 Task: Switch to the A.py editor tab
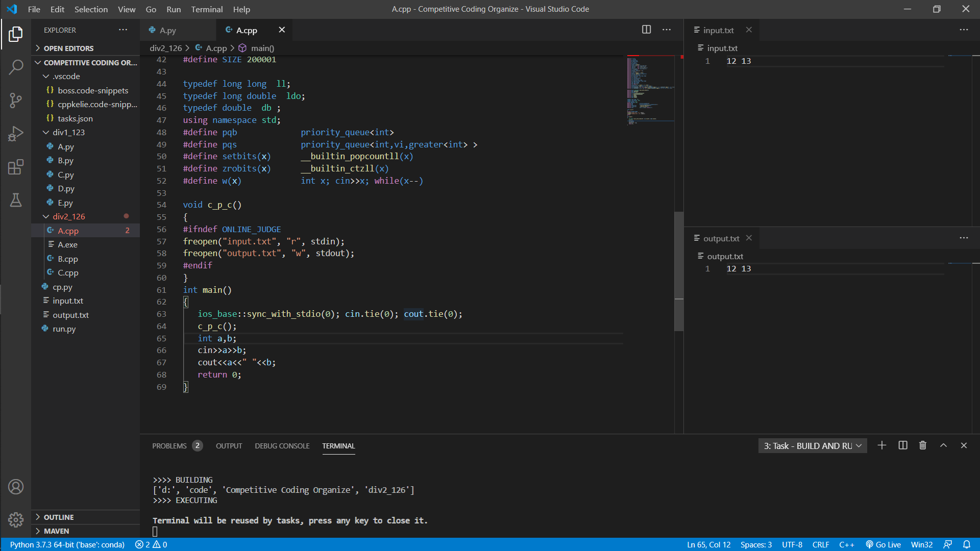click(x=167, y=30)
